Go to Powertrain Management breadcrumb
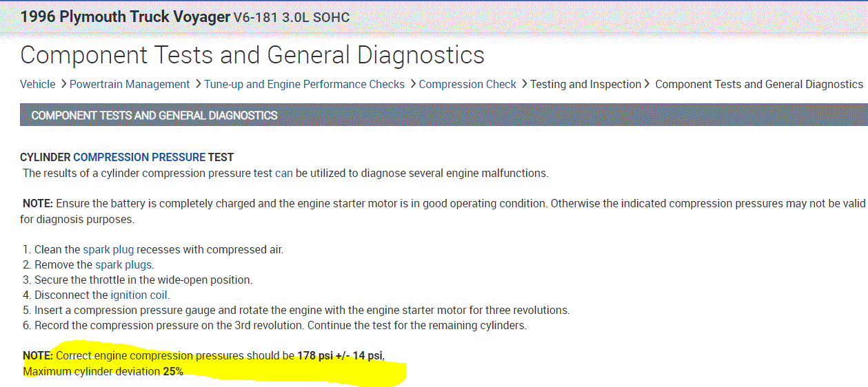 tap(130, 84)
